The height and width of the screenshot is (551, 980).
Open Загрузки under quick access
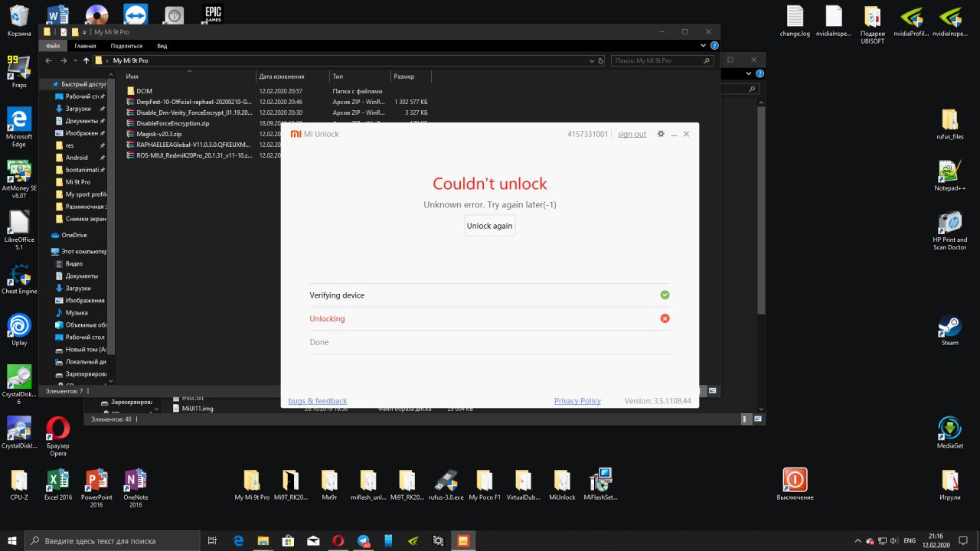click(78, 109)
